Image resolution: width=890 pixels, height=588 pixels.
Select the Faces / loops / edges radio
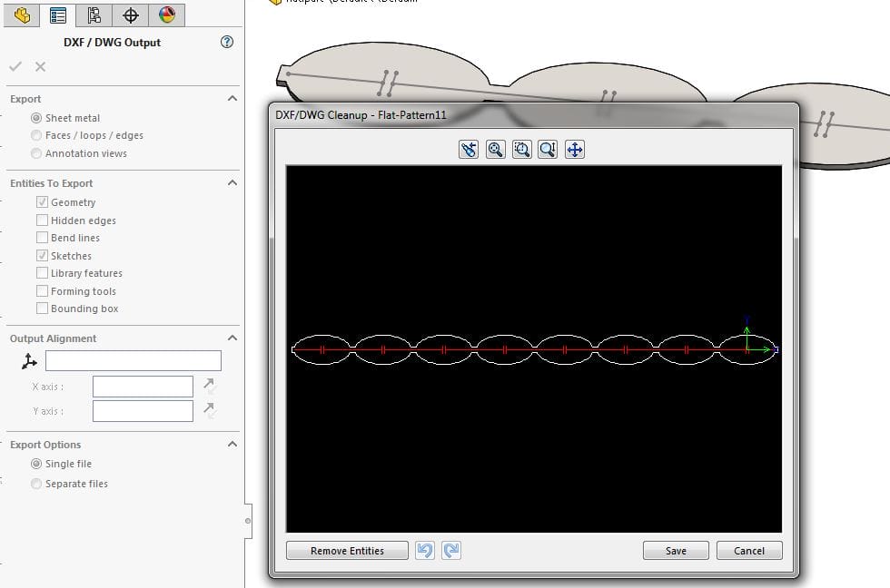[36, 135]
